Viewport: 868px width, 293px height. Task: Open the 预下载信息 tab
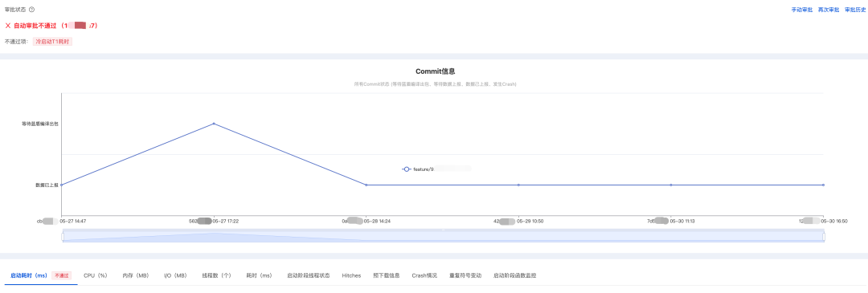387,275
